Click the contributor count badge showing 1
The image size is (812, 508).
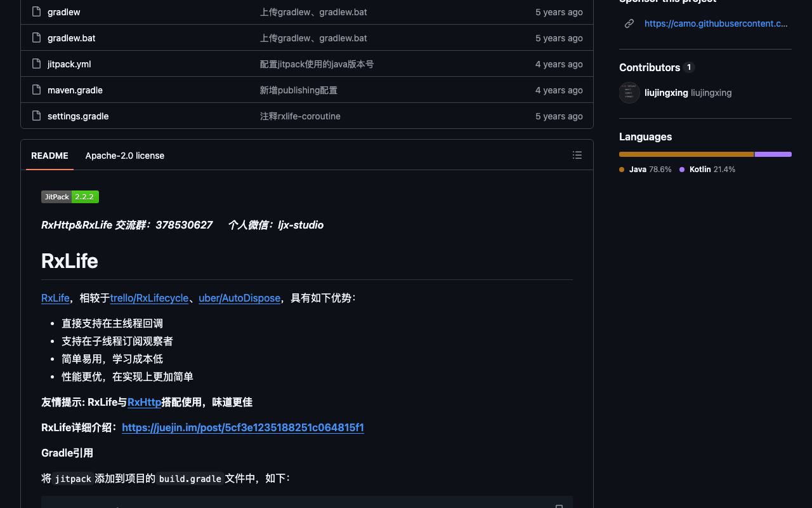689,67
